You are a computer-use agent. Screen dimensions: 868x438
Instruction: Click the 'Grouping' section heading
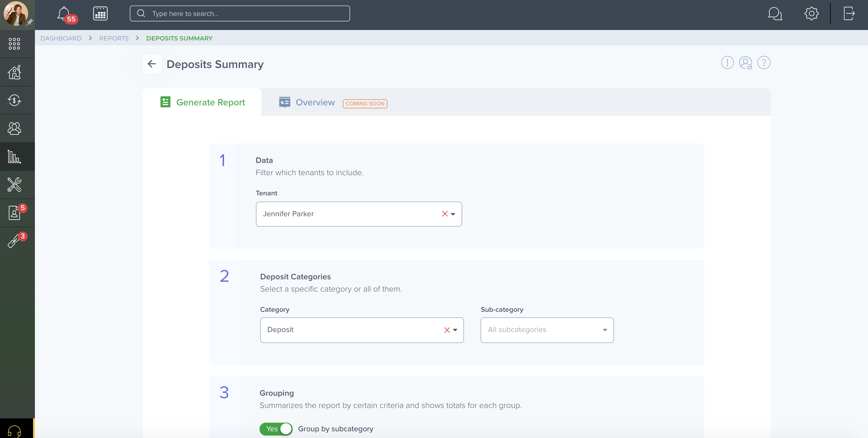point(276,393)
